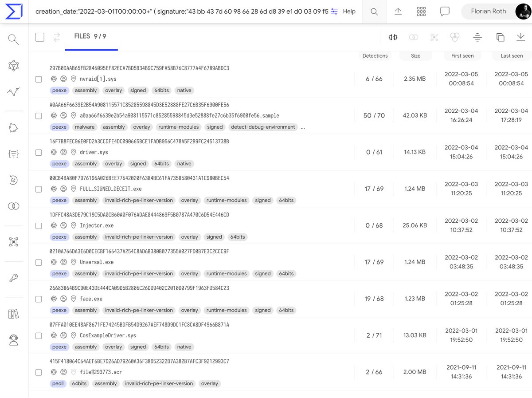The width and height of the screenshot is (532, 398).
Task: Open the sidebar rulesets braces icon
Action: click(14, 154)
